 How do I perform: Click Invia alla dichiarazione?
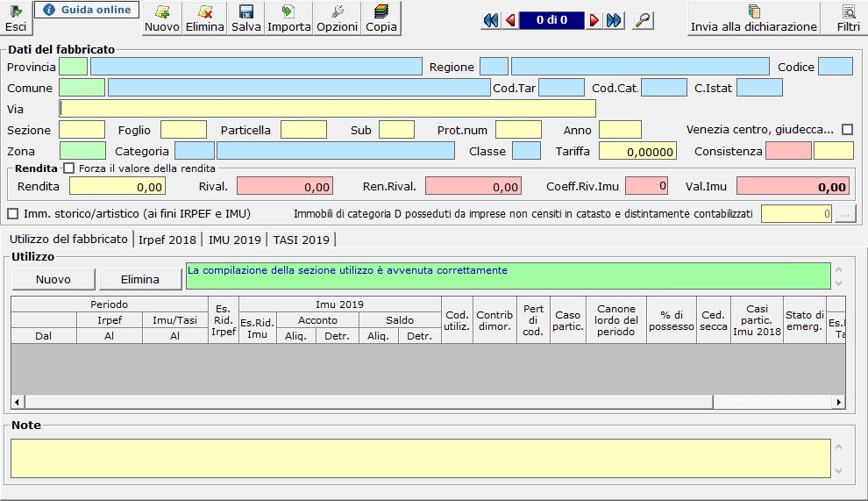pos(753,18)
